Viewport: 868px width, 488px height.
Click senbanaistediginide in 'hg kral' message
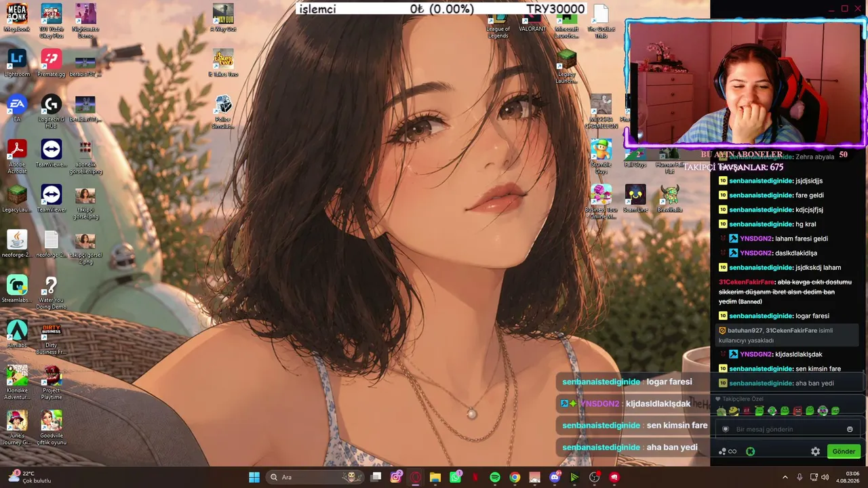761,224
